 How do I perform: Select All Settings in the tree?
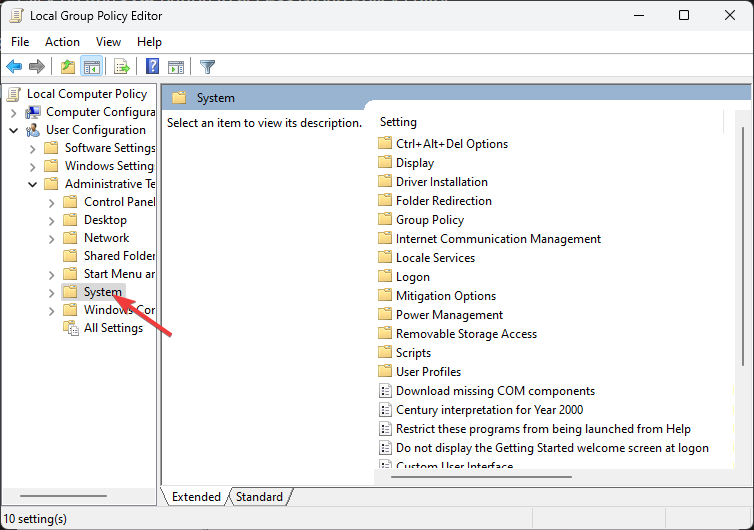click(x=113, y=328)
